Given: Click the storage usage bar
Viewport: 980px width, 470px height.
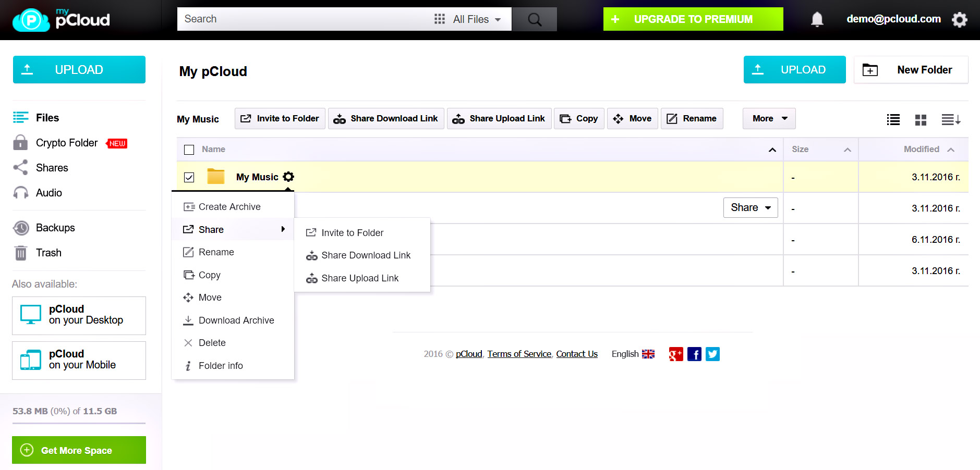Looking at the screenshot, I should coord(79,423).
